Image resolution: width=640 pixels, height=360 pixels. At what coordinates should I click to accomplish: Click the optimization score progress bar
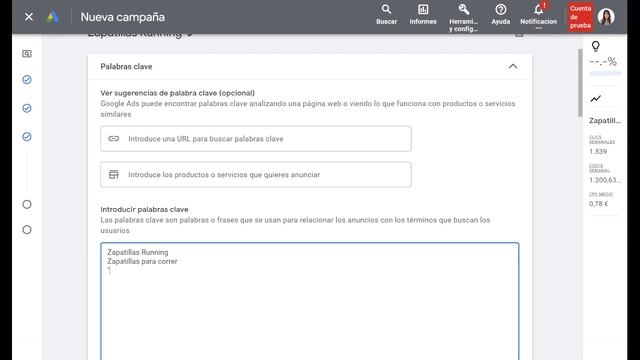pos(605,73)
